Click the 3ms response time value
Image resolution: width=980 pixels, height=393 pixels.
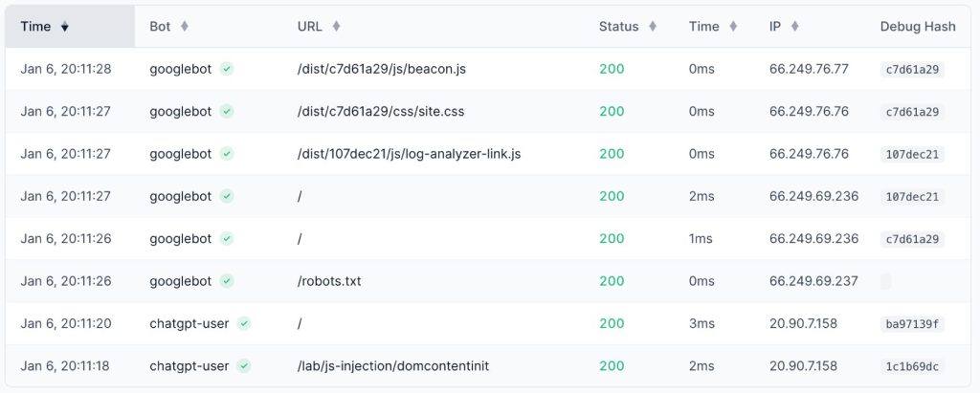[701, 324]
